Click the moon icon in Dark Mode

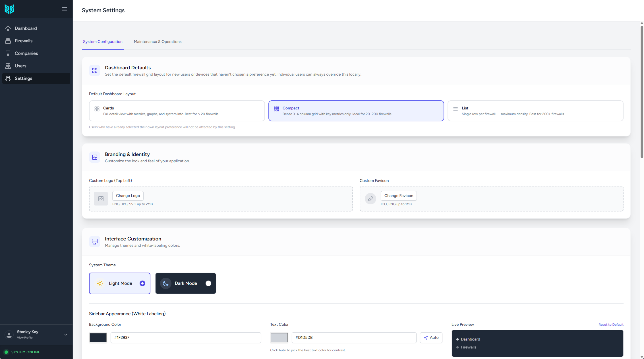pos(166,283)
